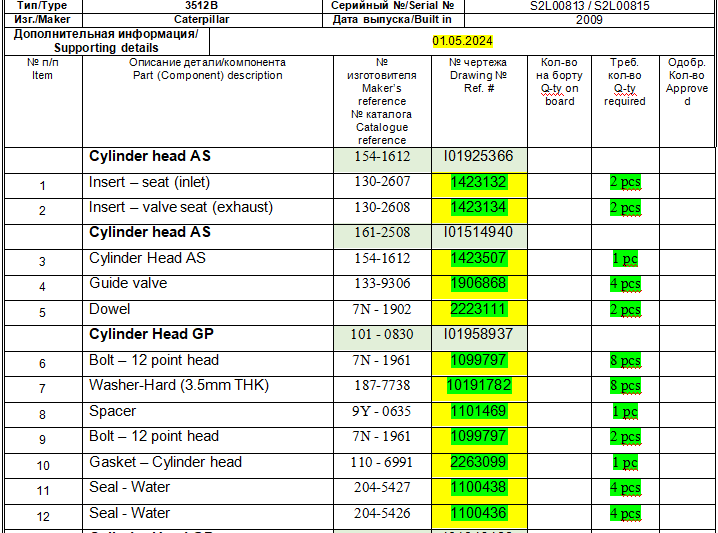
Task: Click the Guide valve part description
Action: (x=128, y=284)
